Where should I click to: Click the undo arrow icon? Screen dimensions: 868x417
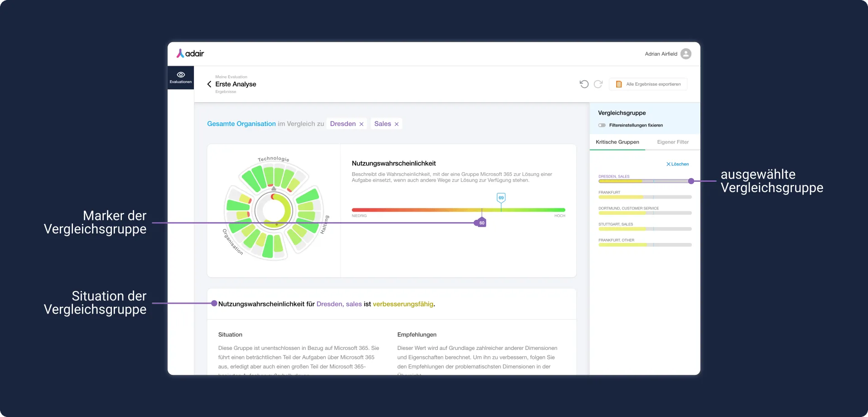point(584,84)
